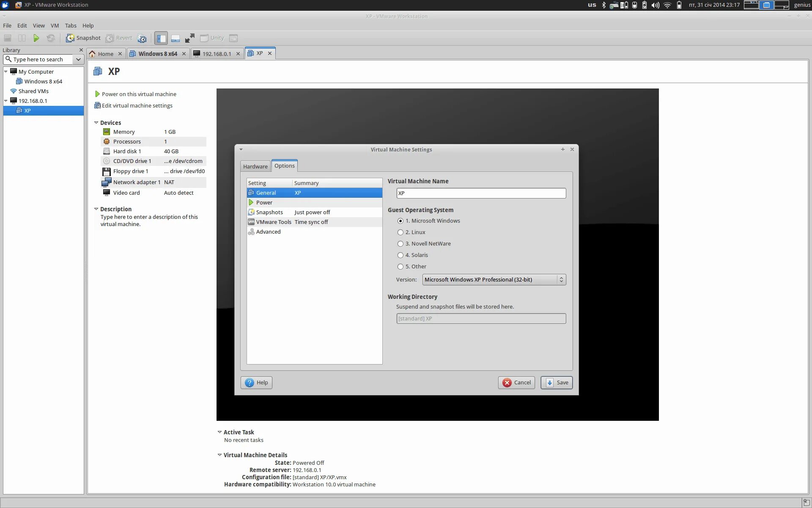Select the Linux guest OS radio button
The image size is (812, 508).
(400, 232)
